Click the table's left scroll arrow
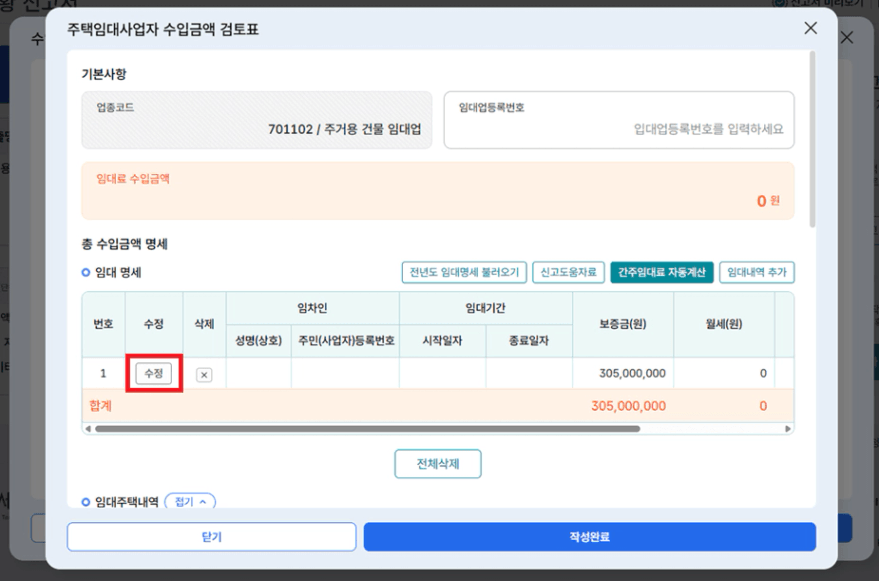This screenshot has height=581, width=879. pyautogui.click(x=87, y=429)
